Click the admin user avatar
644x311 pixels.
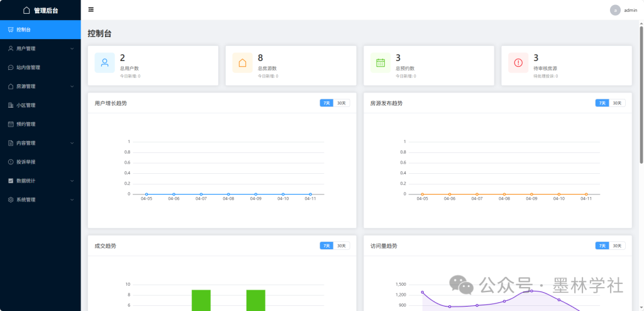pos(615,10)
